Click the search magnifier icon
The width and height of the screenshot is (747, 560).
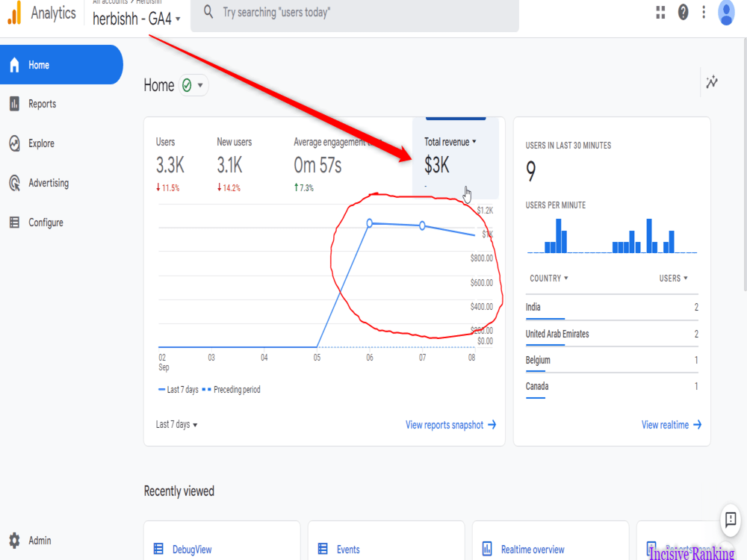coord(208,12)
